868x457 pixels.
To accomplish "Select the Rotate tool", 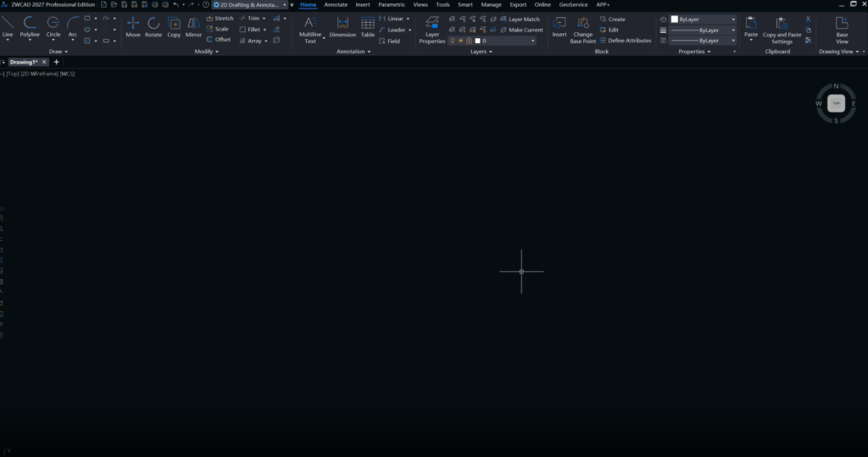I will coord(153,27).
